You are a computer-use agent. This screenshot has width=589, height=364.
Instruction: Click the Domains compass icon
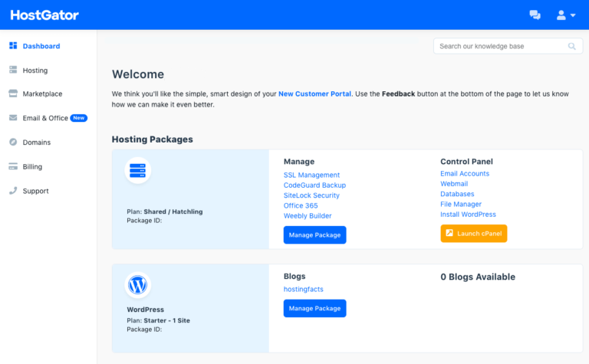13,142
